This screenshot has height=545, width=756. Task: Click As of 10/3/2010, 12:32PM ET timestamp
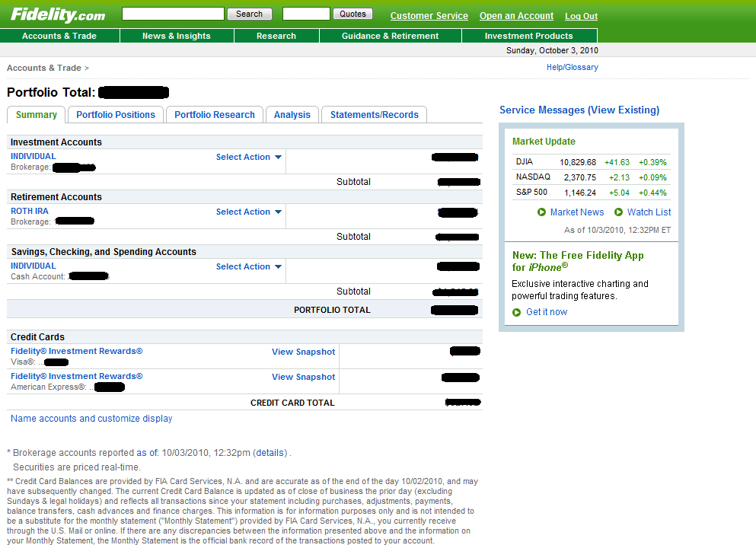617,230
